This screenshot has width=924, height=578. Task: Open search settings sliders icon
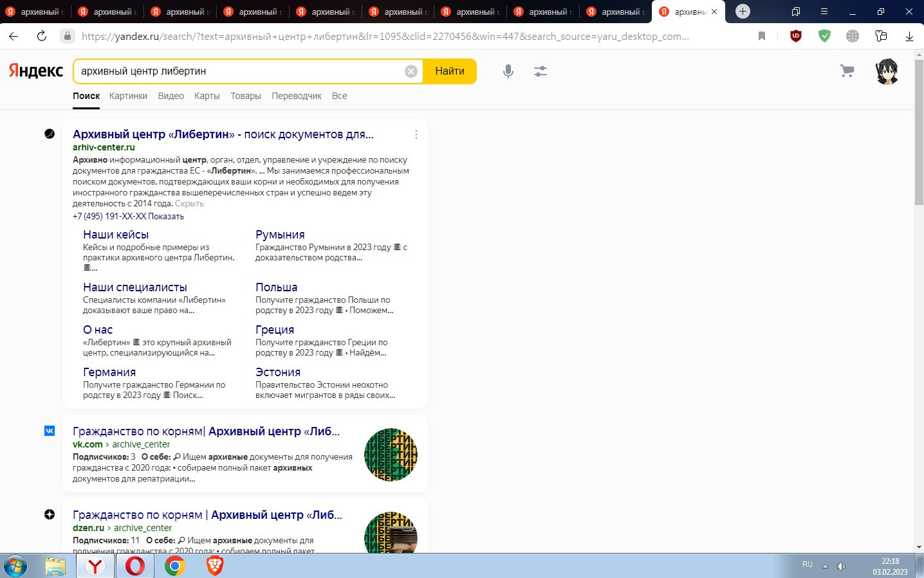(541, 71)
